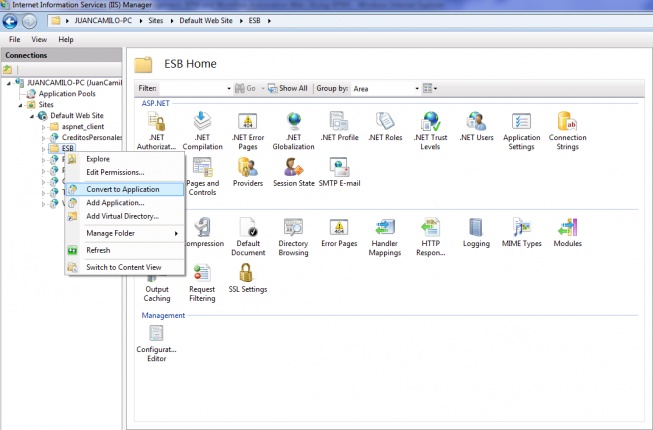
Task: Open the Connection Strings feature
Action: pyautogui.click(x=567, y=131)
